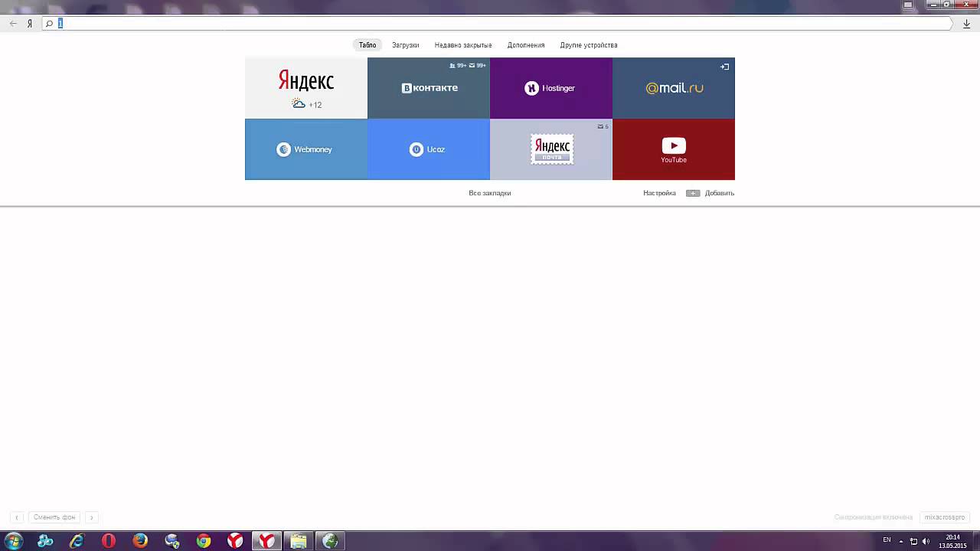
Task: Open the globe-with-shield app in taskbar
Action: 172,541
